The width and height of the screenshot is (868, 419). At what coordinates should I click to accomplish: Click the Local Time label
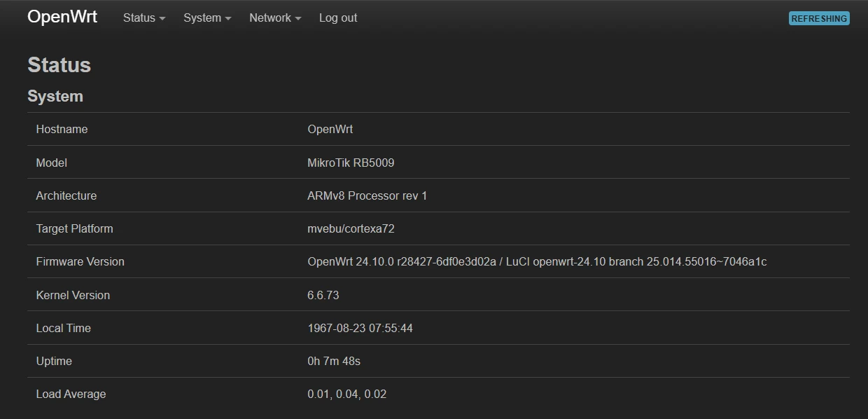click(64, 328)
